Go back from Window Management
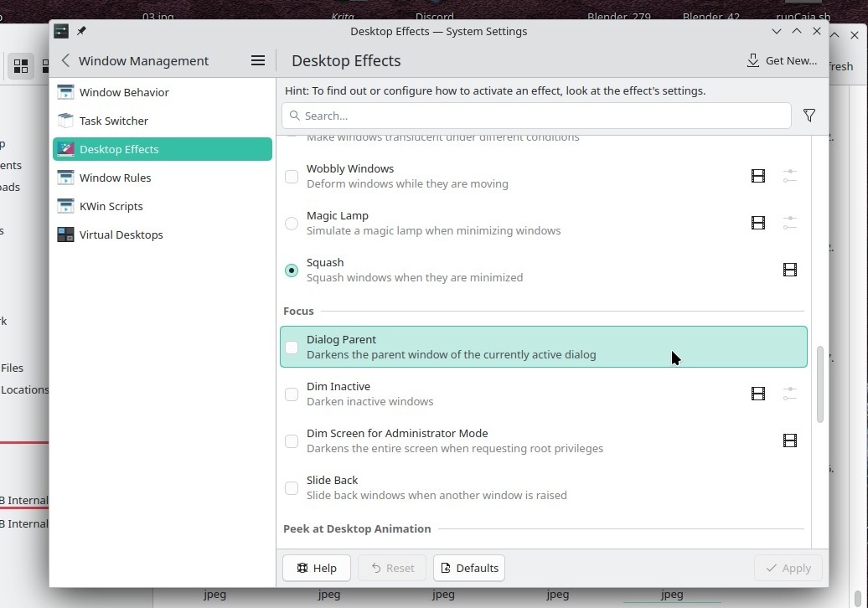This screenshot has height=608, width=868. (65, 60)
